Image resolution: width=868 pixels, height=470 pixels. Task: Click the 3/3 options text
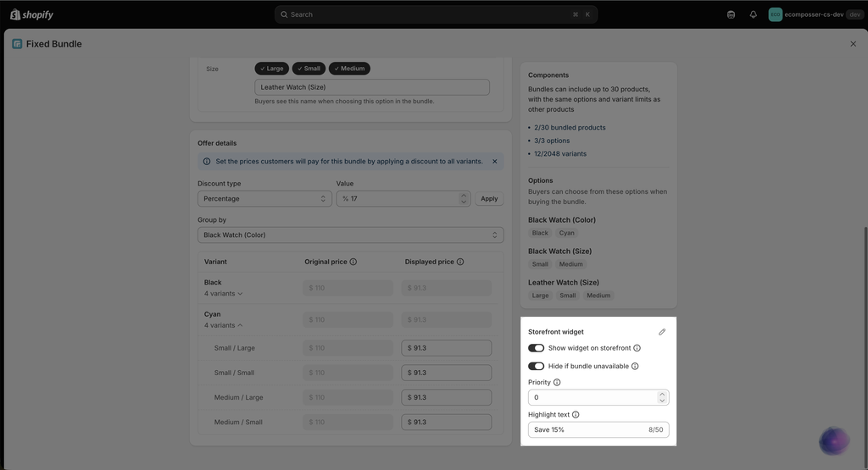click(552, 141)
